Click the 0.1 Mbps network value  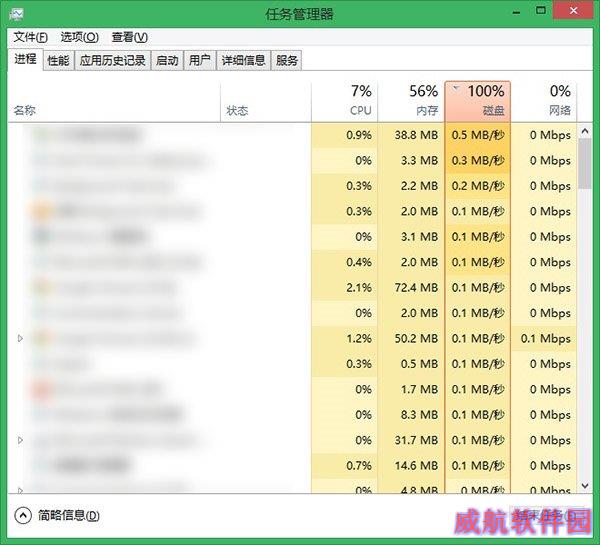[x=546, y=338]
